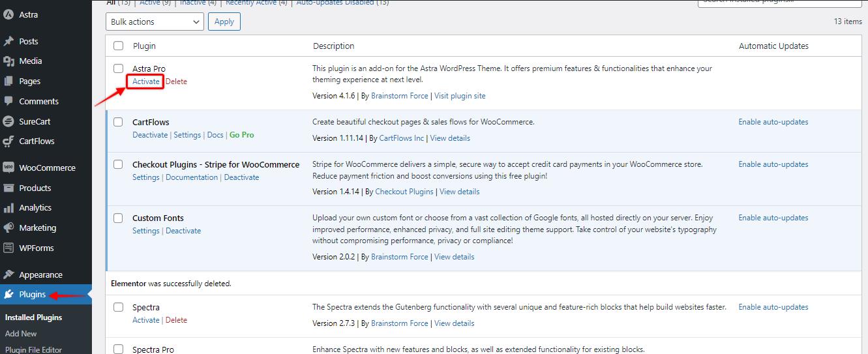Open Comments via the speech bubble icon
The width and height of the screenshot is (868, 354).
(x=8, y=101)
